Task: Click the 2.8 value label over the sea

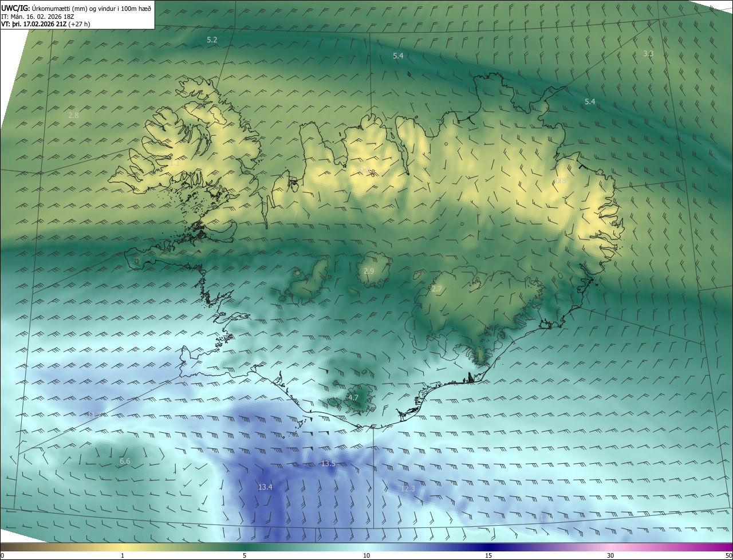Action: click(73, 115)
